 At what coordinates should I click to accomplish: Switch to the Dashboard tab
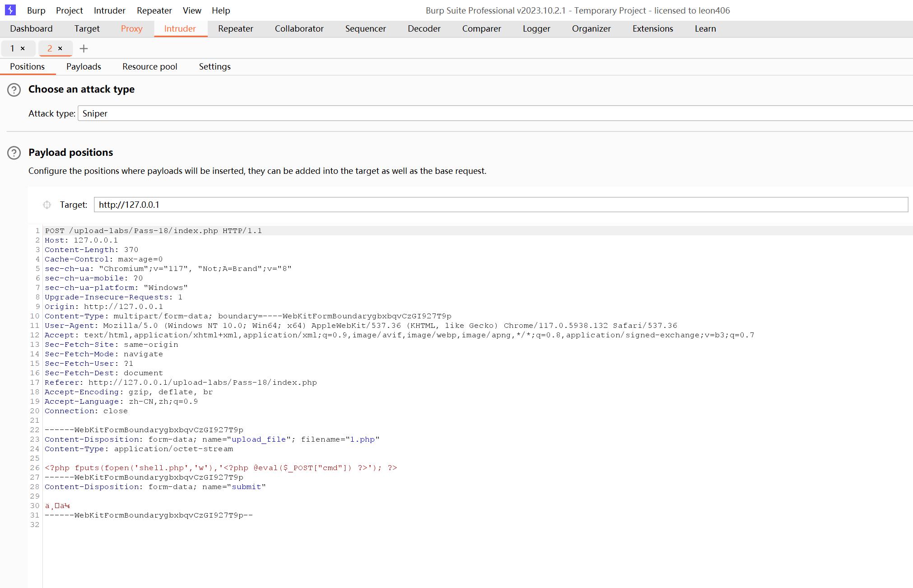[x=31, y=28]
